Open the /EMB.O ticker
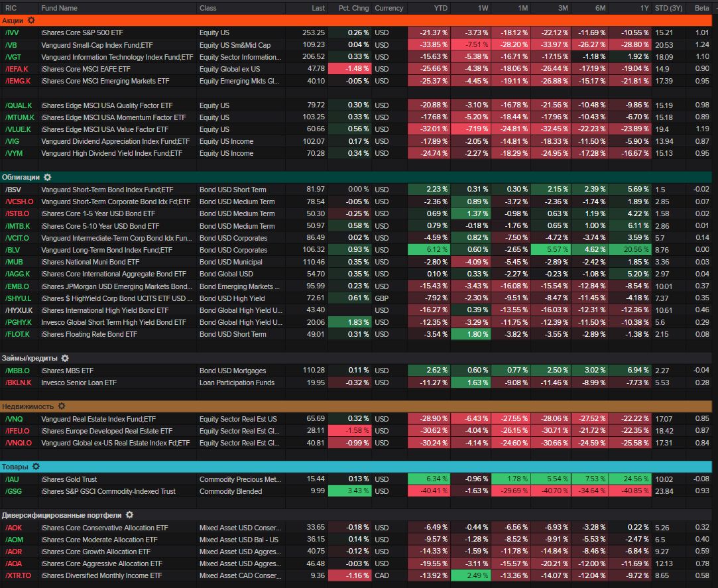The width and height of the screenshot is (718, 588). pos(17,286)
